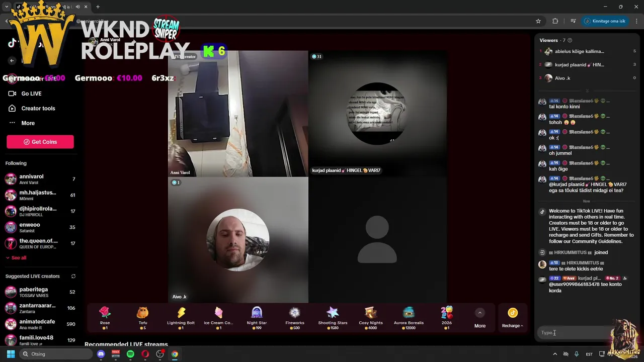Open paberitega suggested live
The image size is (644, 362).
pyautogui.click(x=40, y=292)
